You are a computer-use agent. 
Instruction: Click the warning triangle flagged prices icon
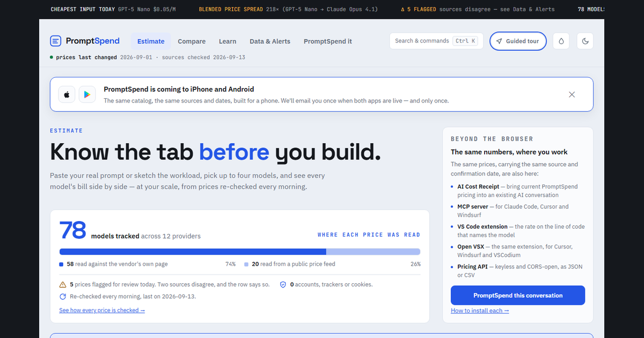click(63, 285)
